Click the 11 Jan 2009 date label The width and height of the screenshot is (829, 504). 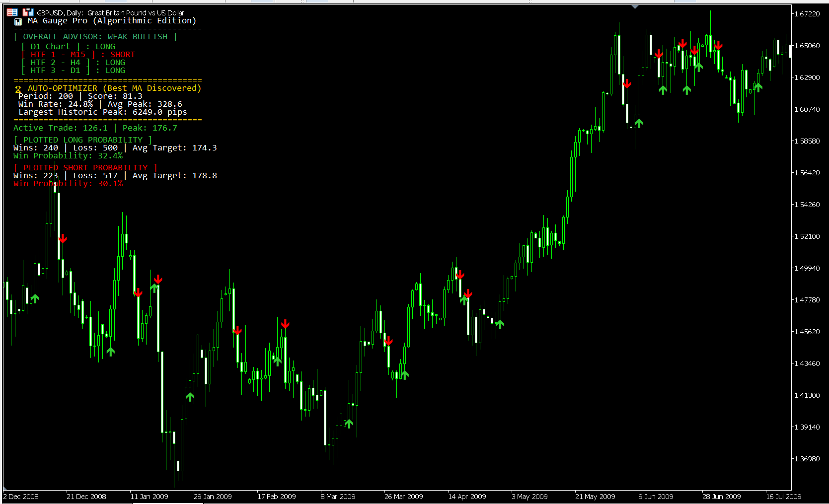[149, 497]
